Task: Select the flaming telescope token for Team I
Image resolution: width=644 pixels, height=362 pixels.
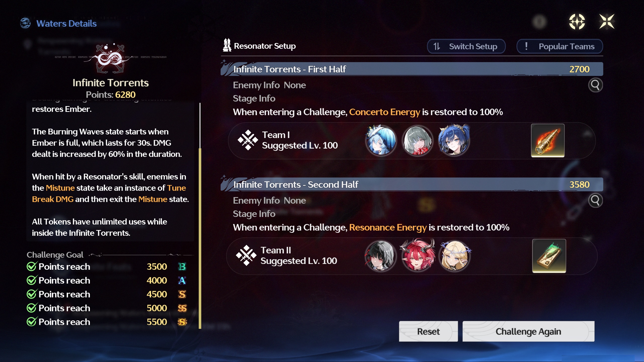Action: (x=548, y=141)
